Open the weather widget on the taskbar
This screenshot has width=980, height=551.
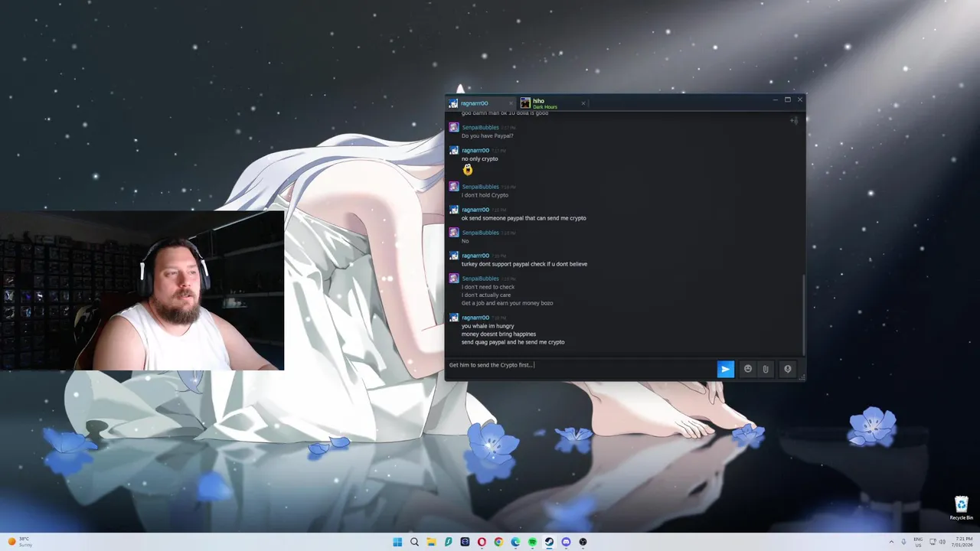[x=21, y=542]
